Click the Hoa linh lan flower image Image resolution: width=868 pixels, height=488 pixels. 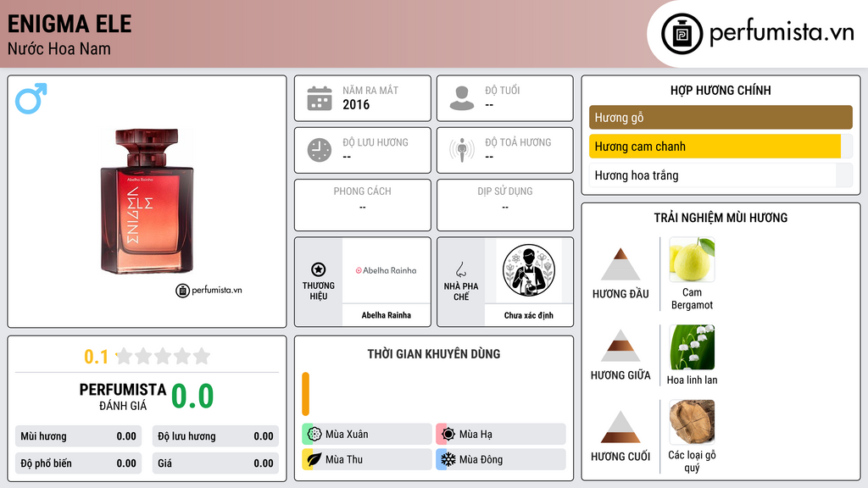point(692,347)
